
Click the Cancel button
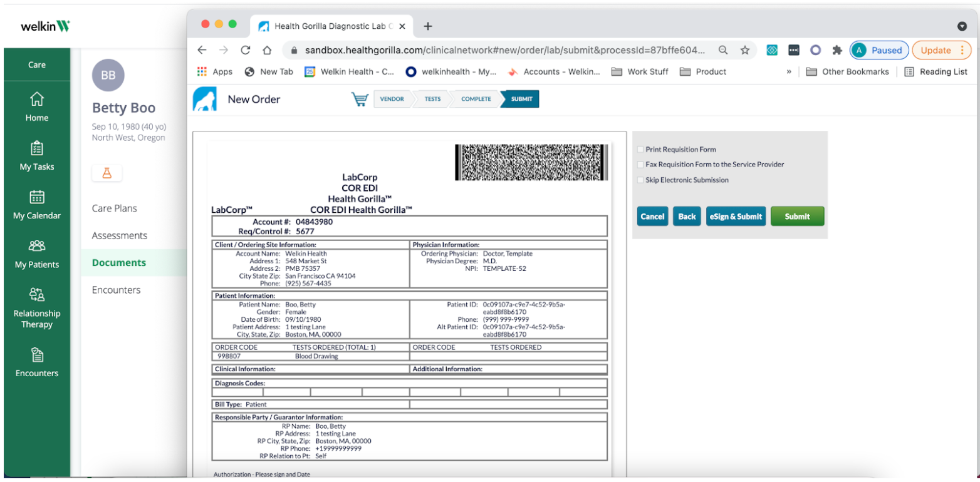(x=652, y=216)
